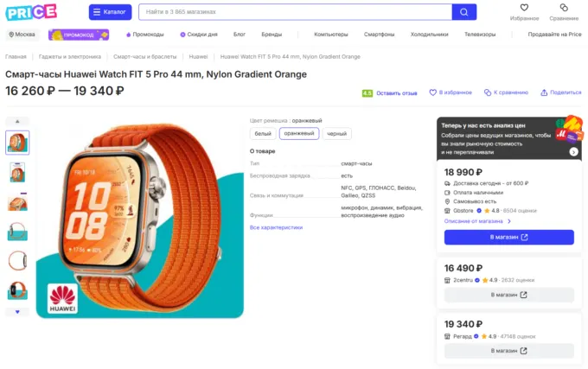Open the Каталог menu

[111, 12]
